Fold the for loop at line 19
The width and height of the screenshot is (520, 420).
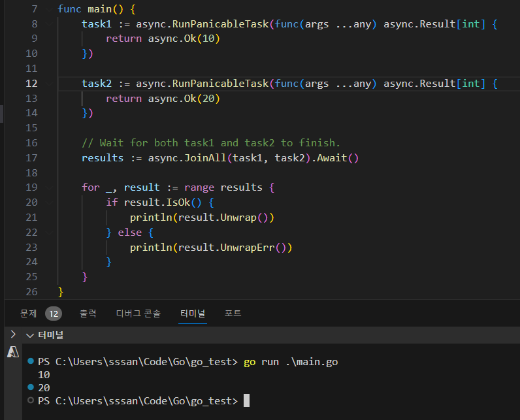pos(50,187)
